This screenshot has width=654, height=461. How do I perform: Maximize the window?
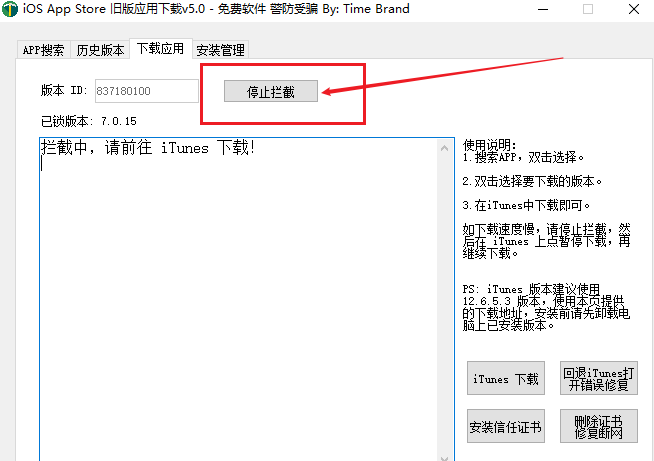click(588, 9)
